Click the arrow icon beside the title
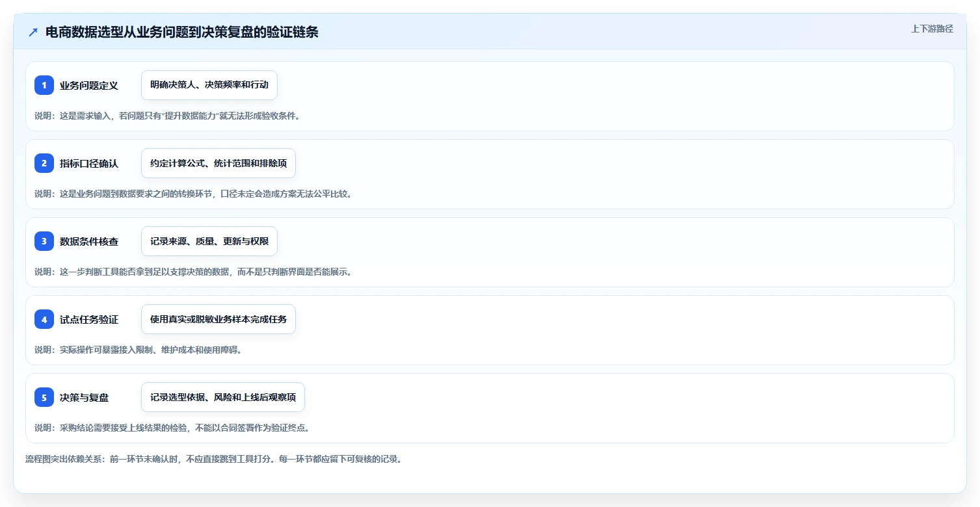The width and height of the screenshot is (980, 507). (x=33, y=32)
